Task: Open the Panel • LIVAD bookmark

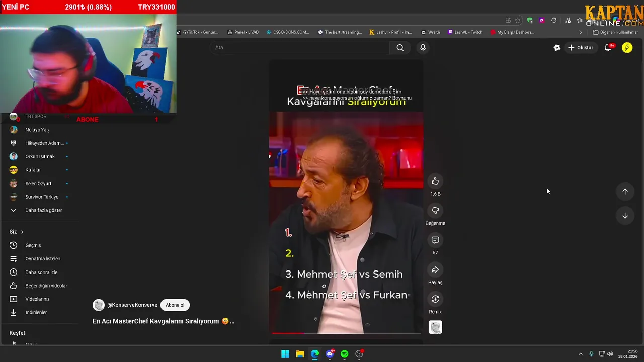Action: pos(243,32)
